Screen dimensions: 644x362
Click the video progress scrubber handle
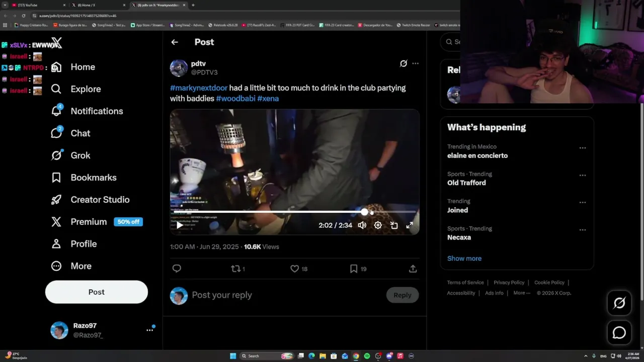(364, 212)
